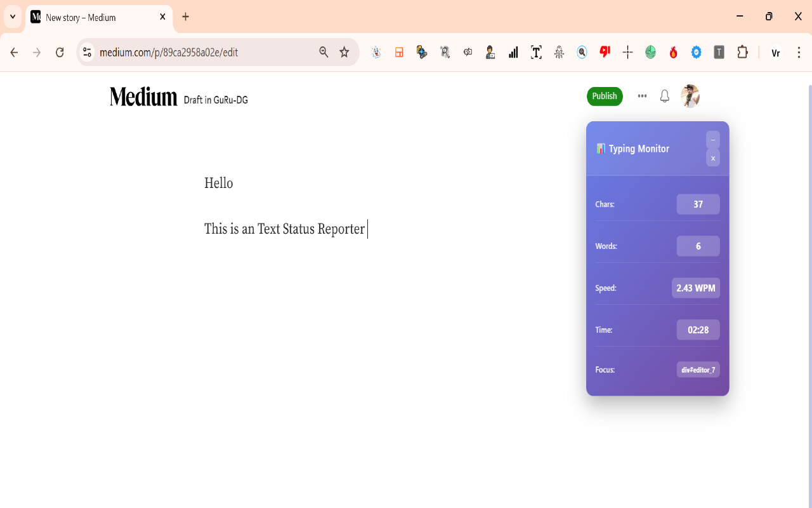Screen dimensions: 812x508
Task: Click 'Draft in GuRu-DG' status text
Action: pos(216,100)
